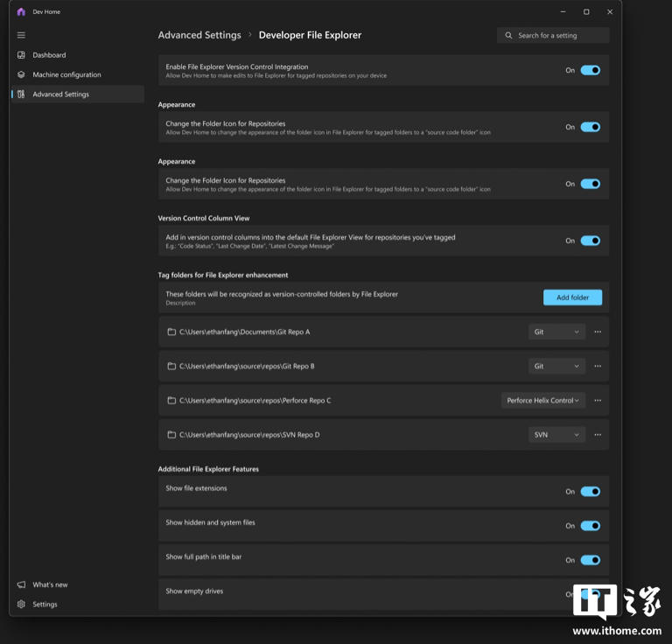Image resolution: width=672 pixels, height=644 pixels.
Task: Click the Add folder button
Action: pyautogui.click(x=572, y=297)
